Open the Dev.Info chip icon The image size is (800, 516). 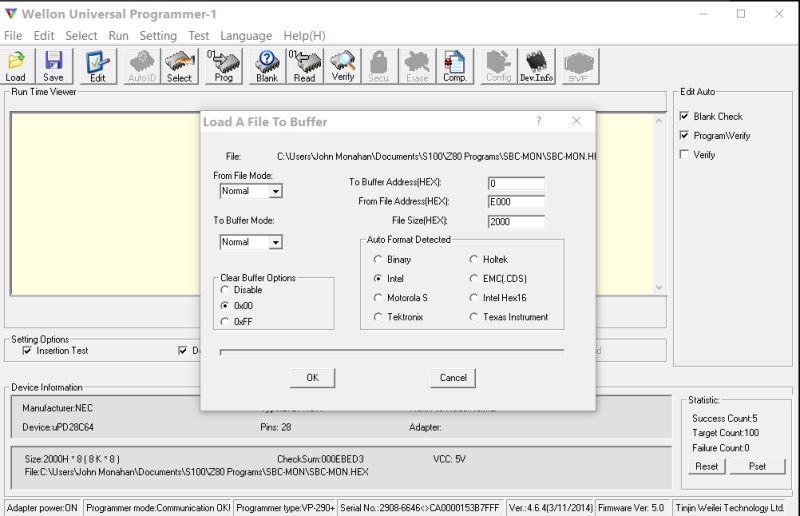click(x=536, y=66)
